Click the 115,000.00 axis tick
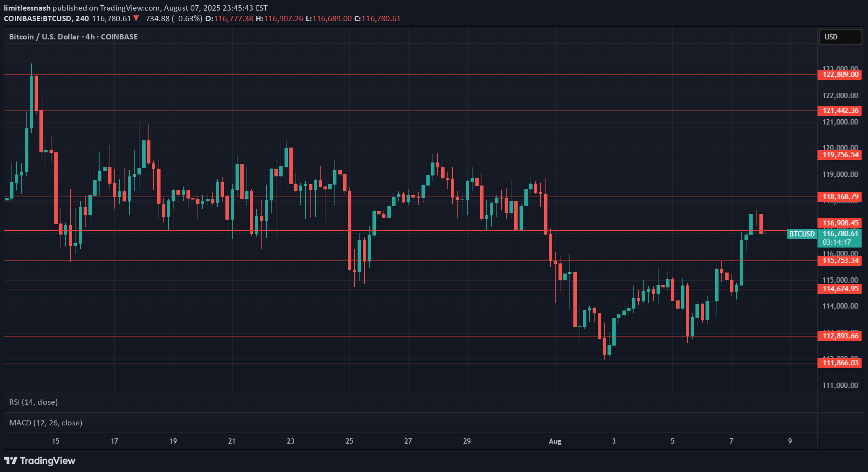868x472 pixels. coord(840,280)
